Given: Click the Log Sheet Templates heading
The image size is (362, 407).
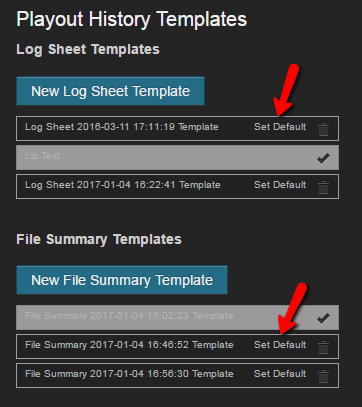Looking at the screenshot, I should pyautogui.click(x=88, y=50).
